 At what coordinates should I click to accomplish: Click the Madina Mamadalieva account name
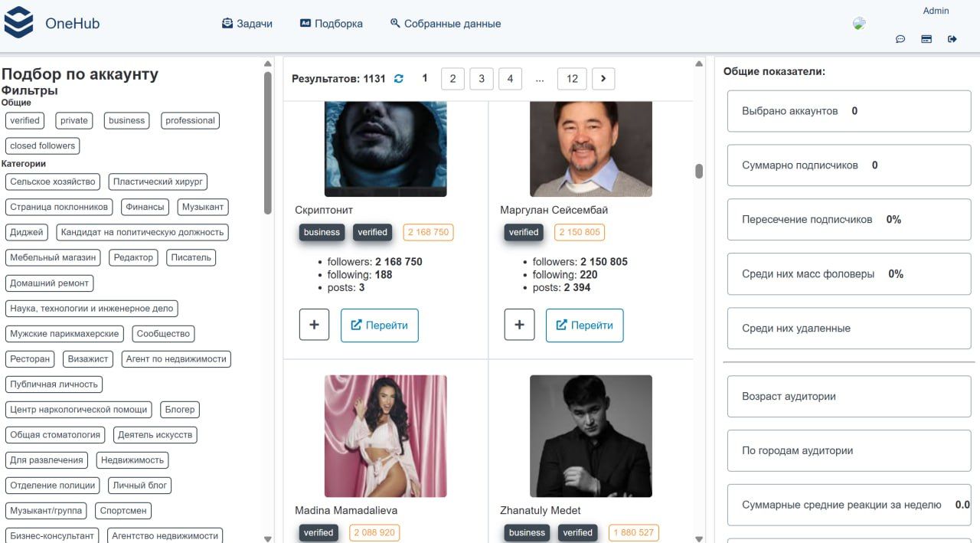[346, 510]
